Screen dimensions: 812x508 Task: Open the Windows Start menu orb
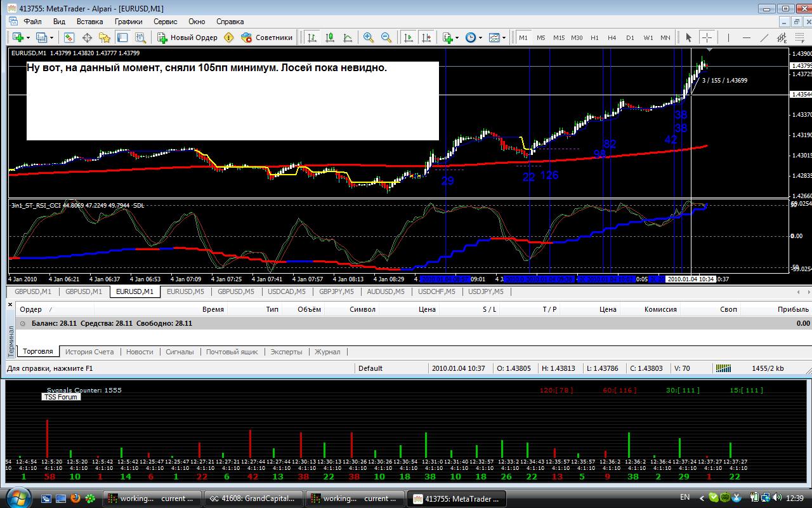17,497
